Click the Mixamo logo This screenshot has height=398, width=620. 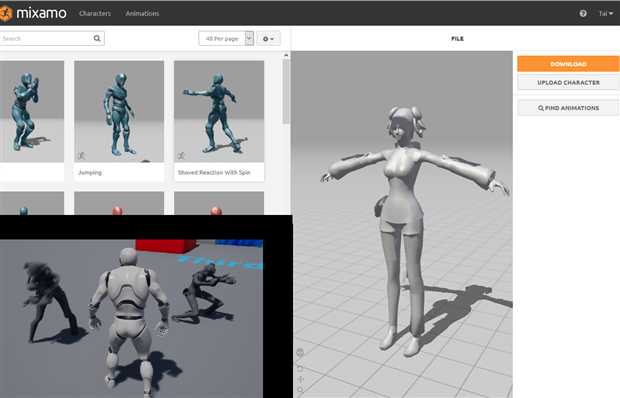(33, 13)
